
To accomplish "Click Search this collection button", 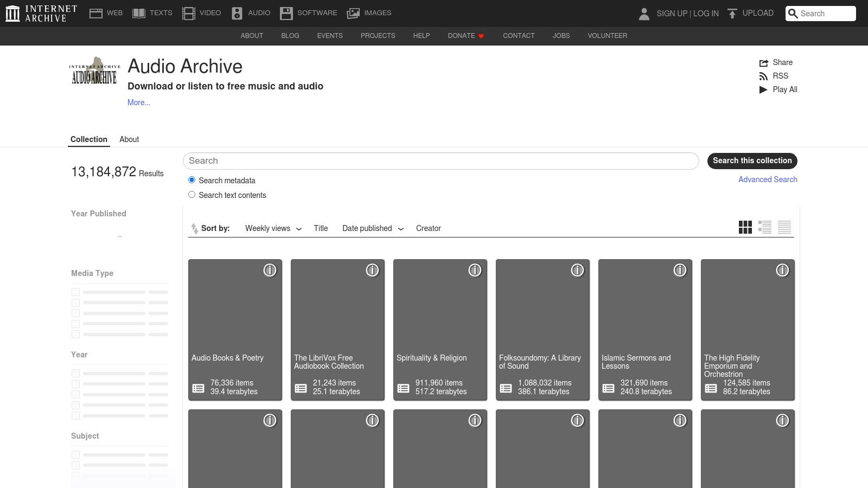I will tap(752, 160).
